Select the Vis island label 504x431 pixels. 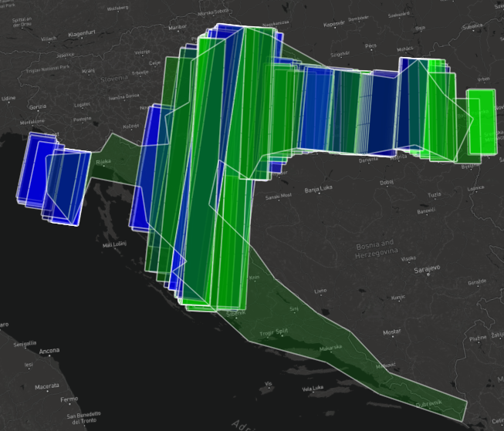[x=269, y=383]
